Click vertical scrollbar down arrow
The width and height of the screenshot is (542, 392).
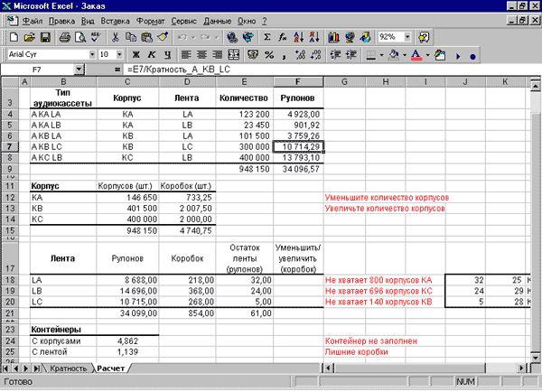coord(535,358)
